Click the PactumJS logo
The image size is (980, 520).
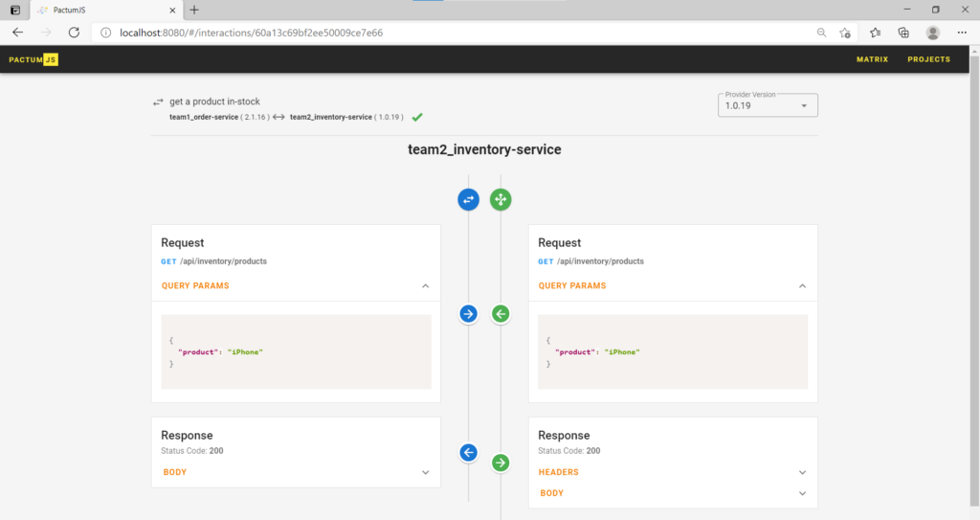click(x=33, y=59)
